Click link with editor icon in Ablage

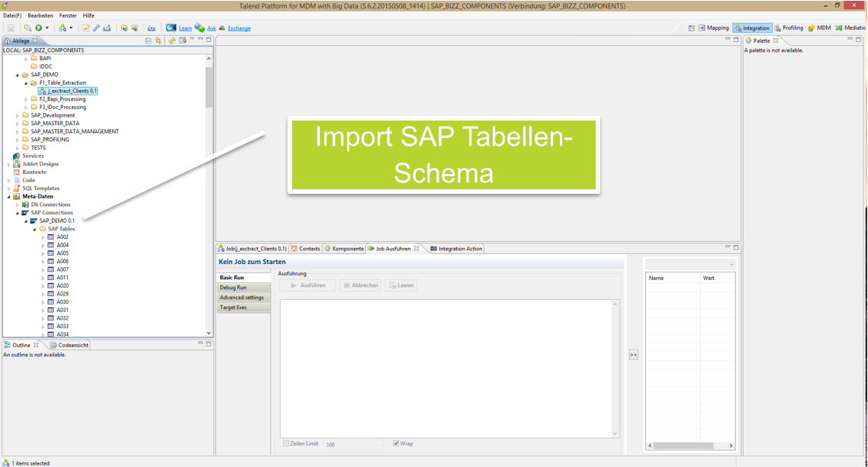coord(159,40)
